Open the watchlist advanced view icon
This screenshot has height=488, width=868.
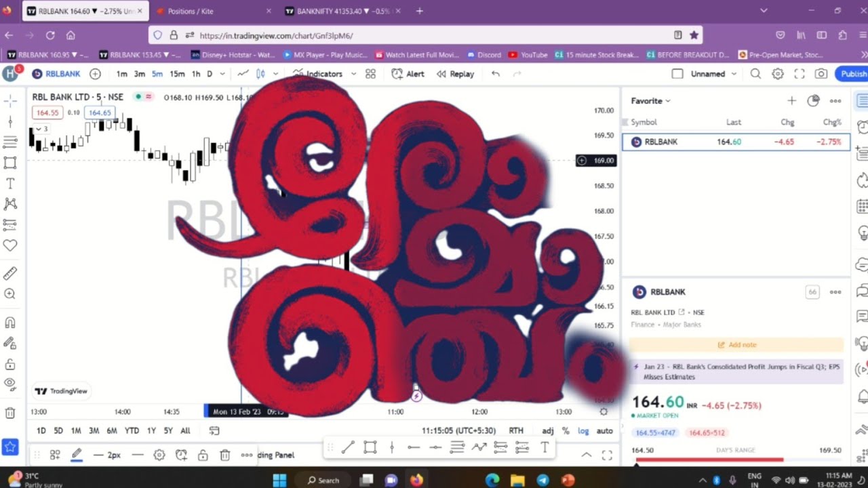coord(813,101)
